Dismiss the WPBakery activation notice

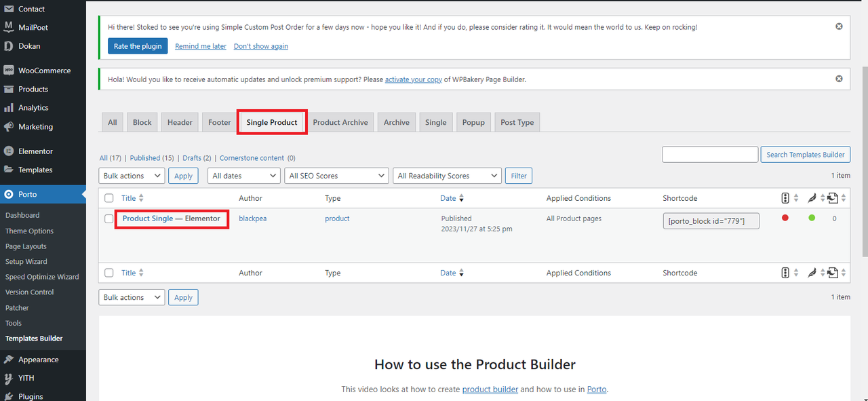coord(839,79)
